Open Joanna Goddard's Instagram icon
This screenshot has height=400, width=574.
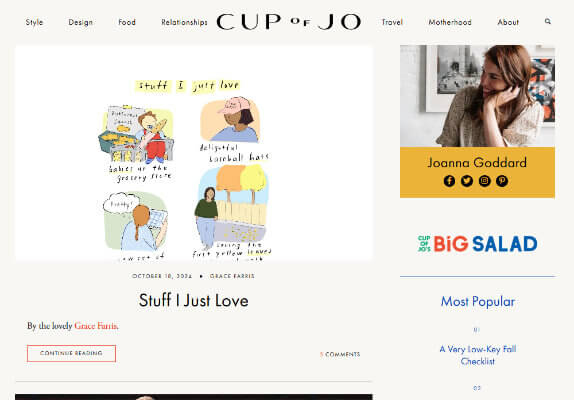click(x=484, y=181)
